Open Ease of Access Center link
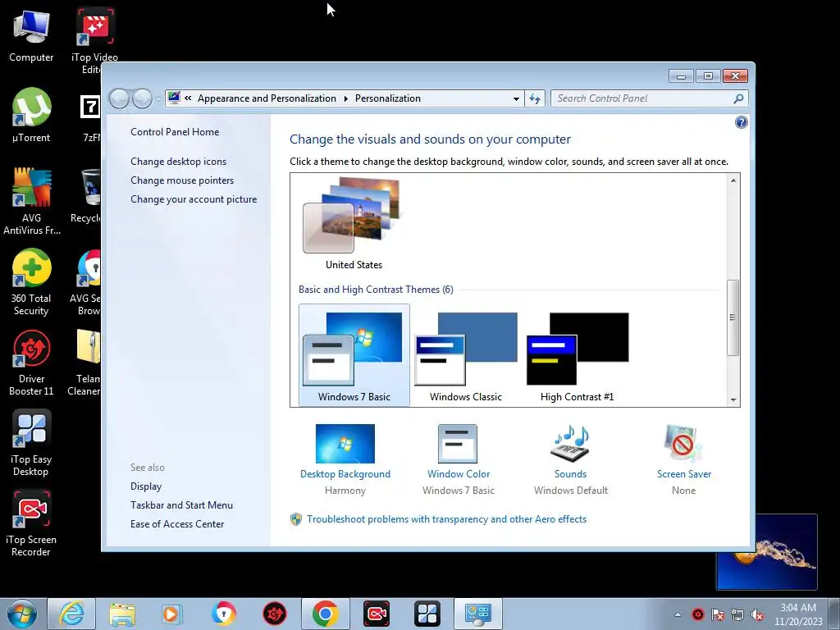The height and width of the screenshot is (630, 840). click(177, 524)
